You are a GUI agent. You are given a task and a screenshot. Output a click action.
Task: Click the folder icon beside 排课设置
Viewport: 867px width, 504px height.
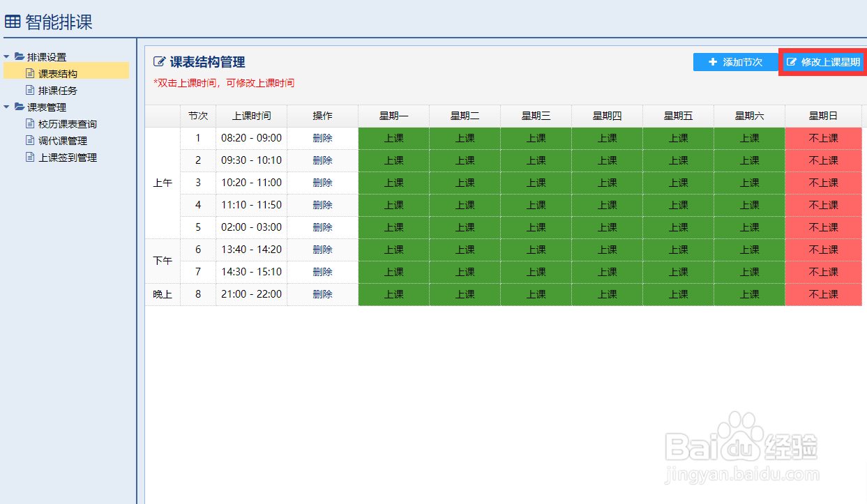[x=20, y=56]
